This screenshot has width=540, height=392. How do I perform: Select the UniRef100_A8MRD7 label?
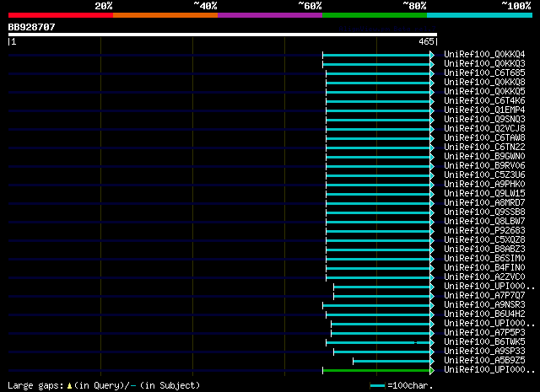coord(484,203)
